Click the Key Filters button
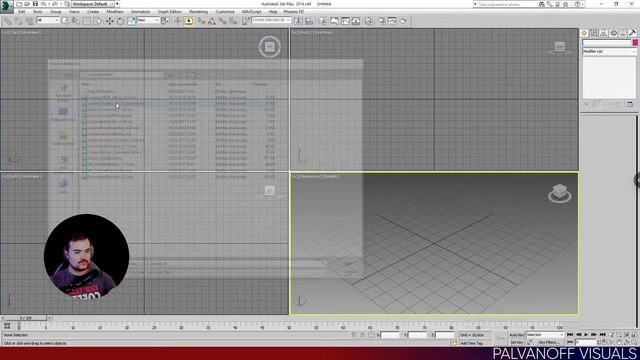 [x=548, y=342]
